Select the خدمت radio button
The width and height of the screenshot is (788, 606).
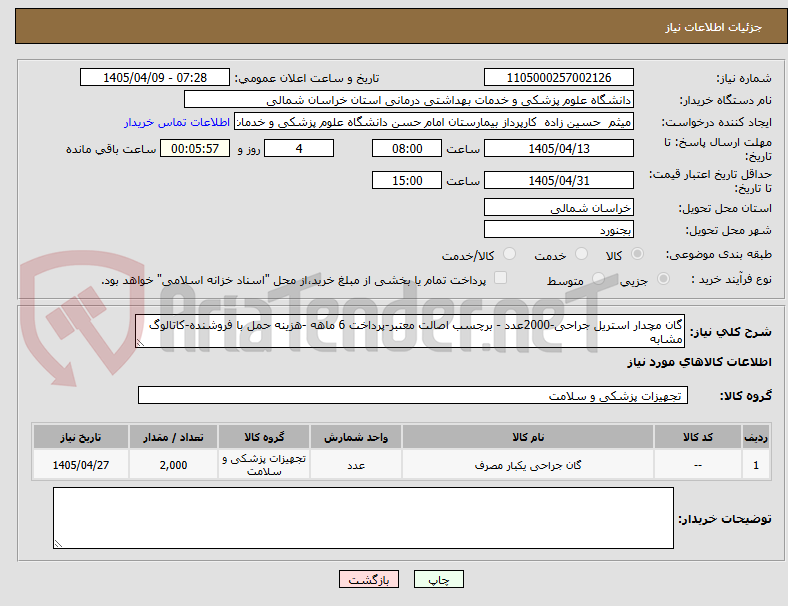pyautogui.click(x=581, y=254)
